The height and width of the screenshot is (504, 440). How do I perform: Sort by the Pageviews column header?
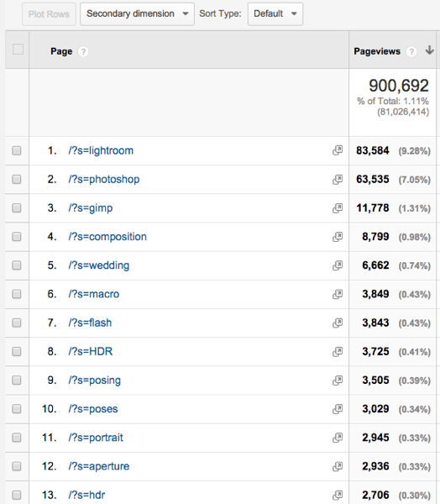pyautogui.click(x=377, y=51)
